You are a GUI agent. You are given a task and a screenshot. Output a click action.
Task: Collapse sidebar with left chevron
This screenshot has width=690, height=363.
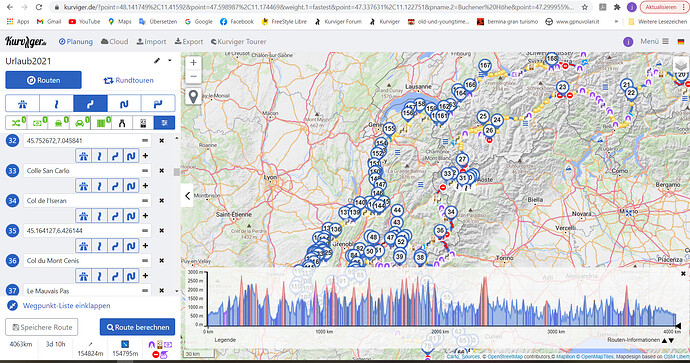pos(187,196)
